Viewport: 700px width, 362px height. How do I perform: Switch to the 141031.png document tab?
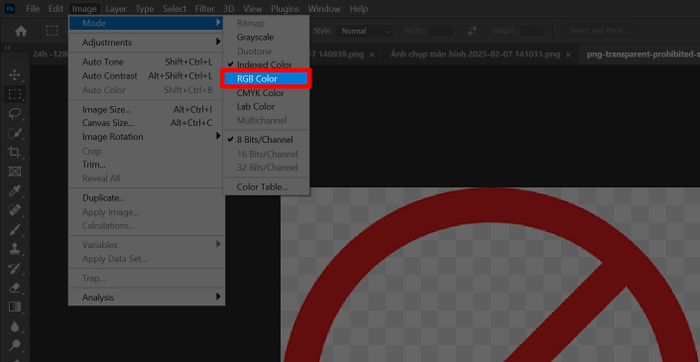pyautogui.click(x=475, y=54)
